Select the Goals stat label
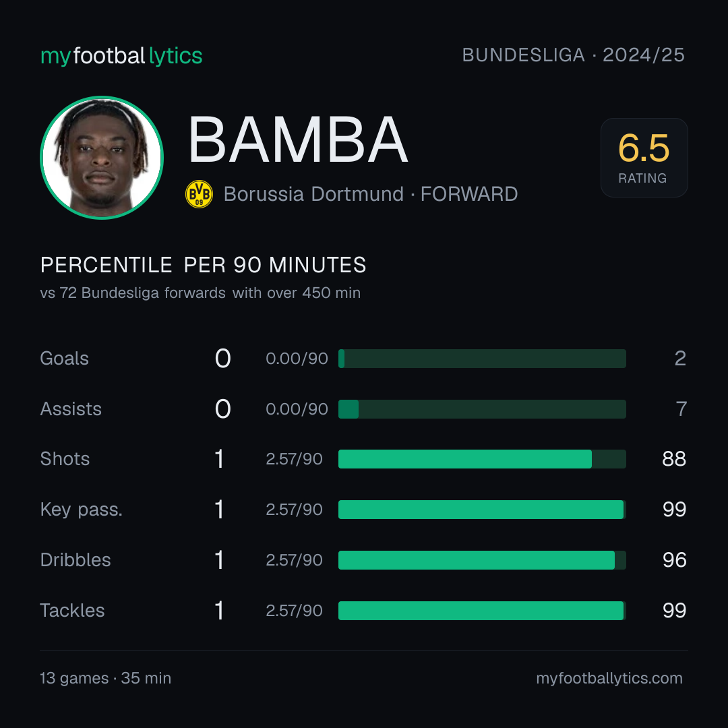 (x=64, y=359)
